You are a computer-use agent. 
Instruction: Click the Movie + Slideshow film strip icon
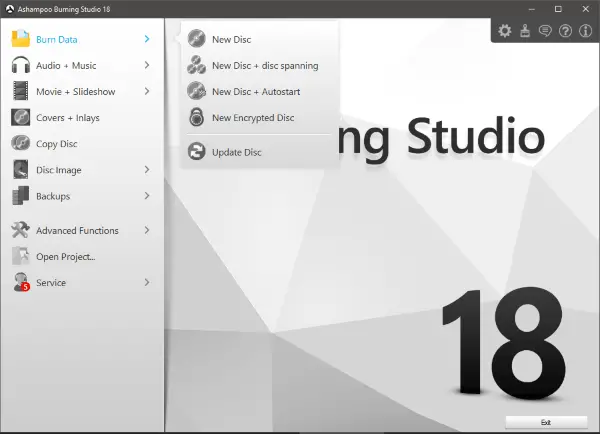[21, 91]
